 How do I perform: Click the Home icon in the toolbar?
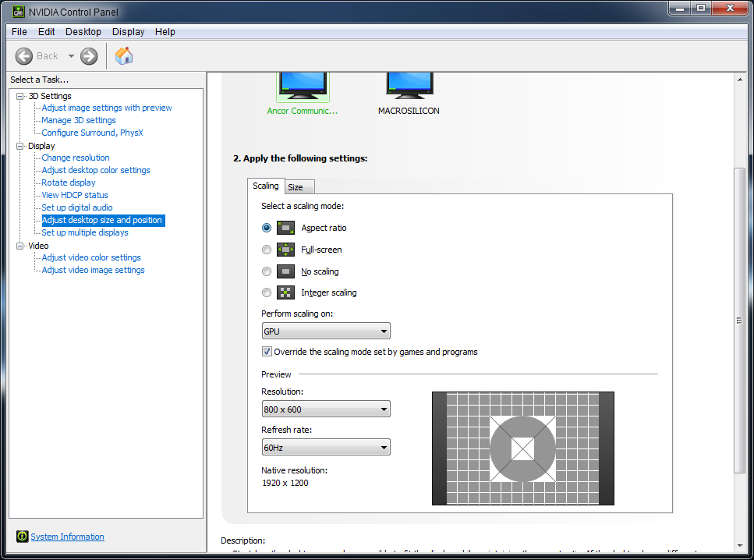click(124, 55)
